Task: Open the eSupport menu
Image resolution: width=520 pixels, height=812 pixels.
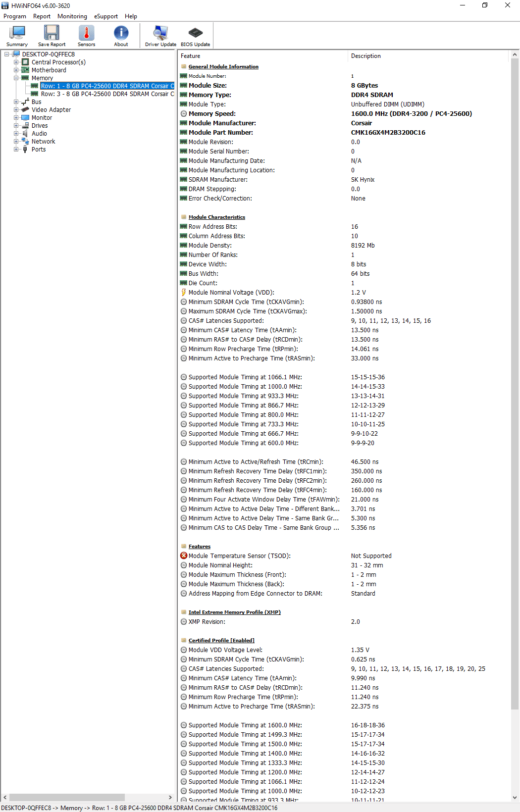Action: (106, 16)
